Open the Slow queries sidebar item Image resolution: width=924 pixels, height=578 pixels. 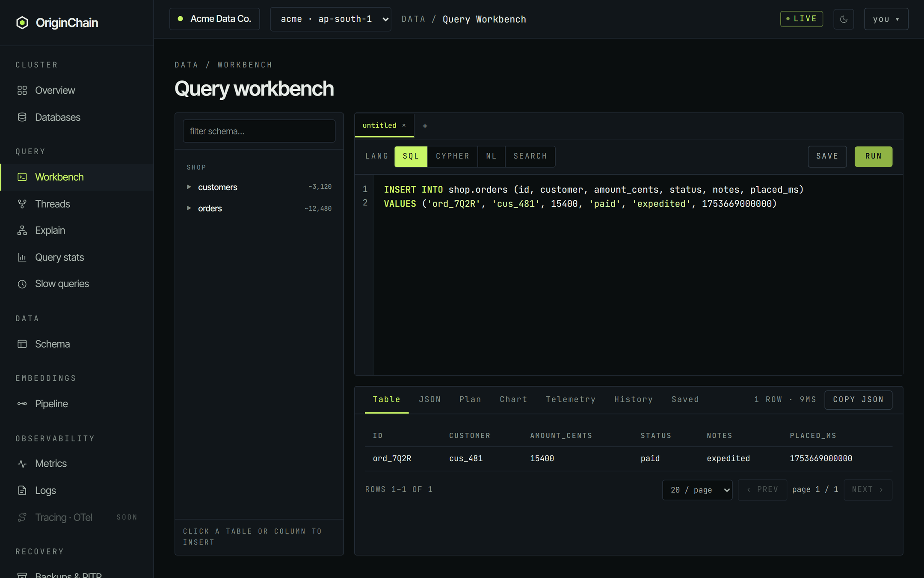77,284
